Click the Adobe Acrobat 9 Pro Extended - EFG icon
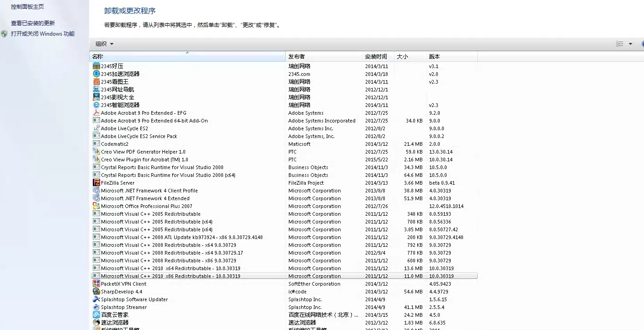The height and width of the screenshot is (330, 644). tap(96, 113)
